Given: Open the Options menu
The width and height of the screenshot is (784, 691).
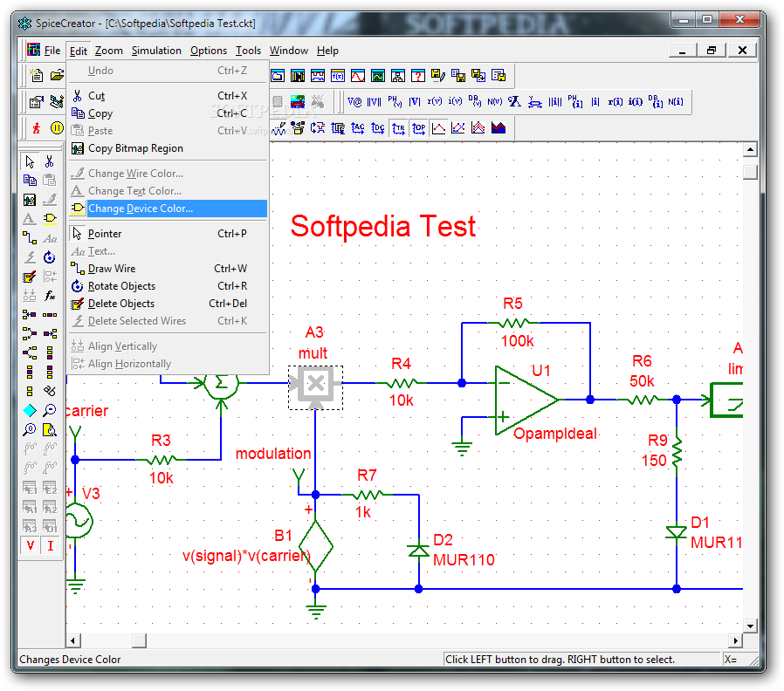Looking at the screenshot, I should point(209,51).
